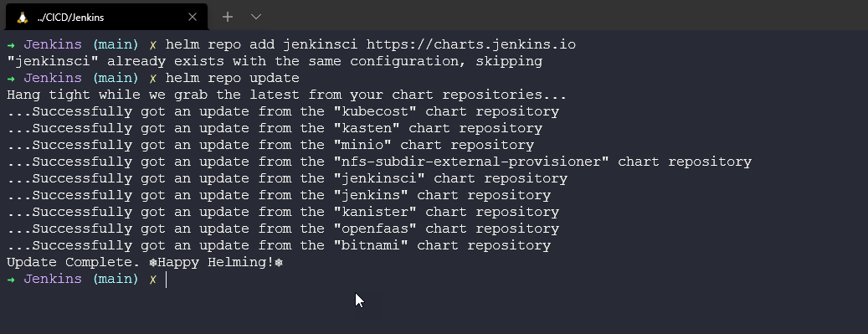Select the ../CICD/Jenkins tab title

(70, 18)
